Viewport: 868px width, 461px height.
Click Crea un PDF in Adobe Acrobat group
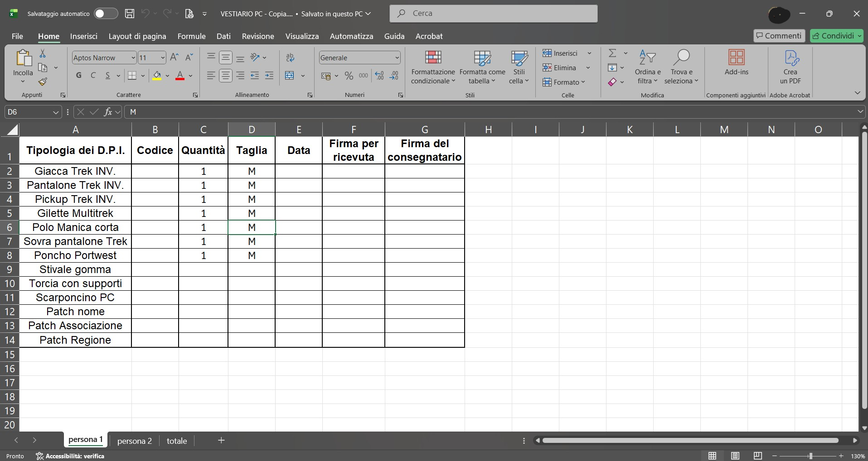[x=790, y=67]
